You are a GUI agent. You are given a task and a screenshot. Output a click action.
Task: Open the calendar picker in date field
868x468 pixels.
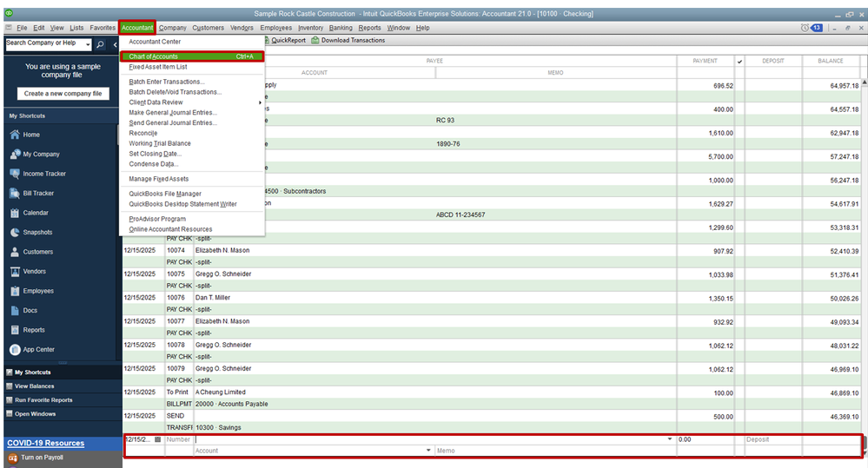pos(158,440)
